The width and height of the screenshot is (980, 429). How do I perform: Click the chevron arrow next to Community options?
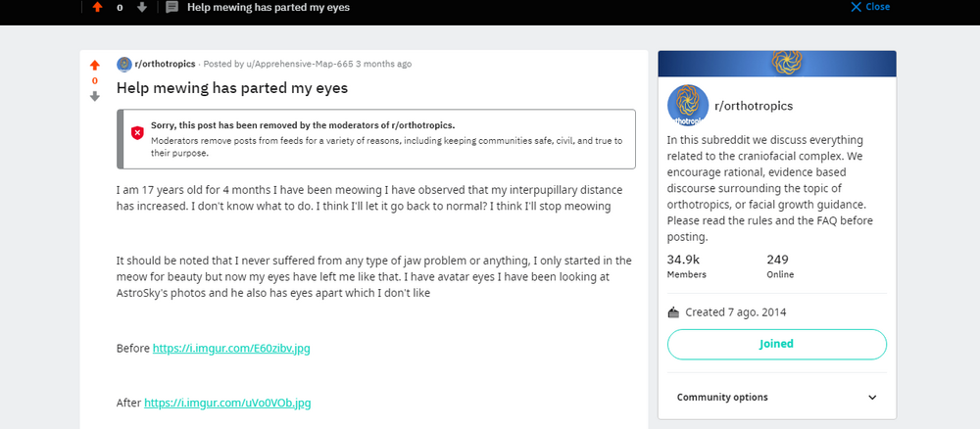click(x=872, y=397)
